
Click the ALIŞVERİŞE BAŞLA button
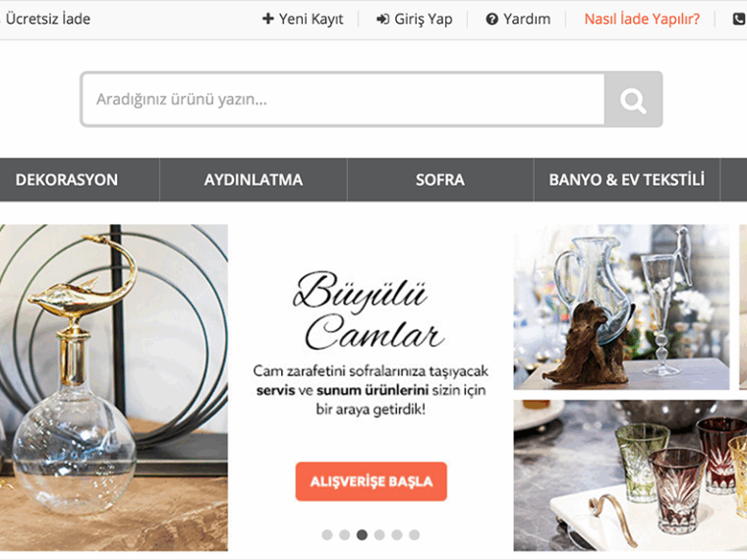(x=372, y=481)
